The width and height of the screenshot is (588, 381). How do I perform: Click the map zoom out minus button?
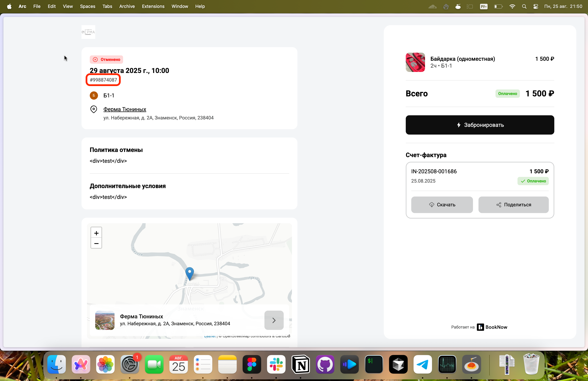tap(96, 244)
